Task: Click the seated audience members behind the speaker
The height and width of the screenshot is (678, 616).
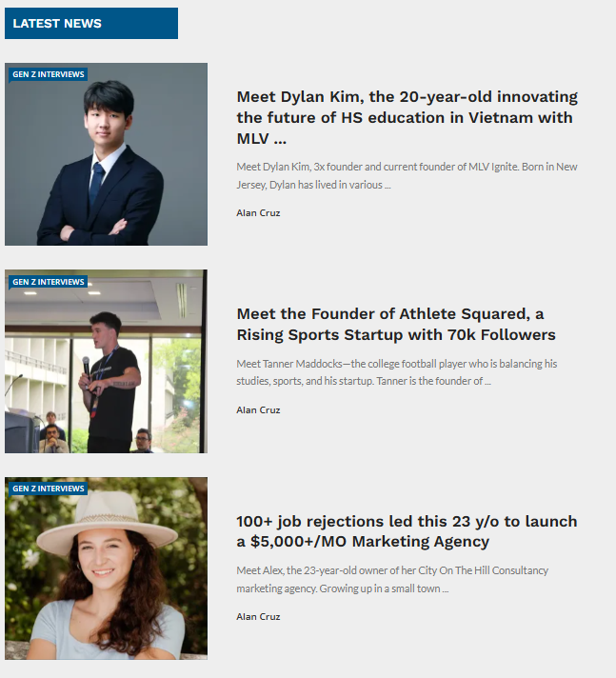Action: [52, 433]
